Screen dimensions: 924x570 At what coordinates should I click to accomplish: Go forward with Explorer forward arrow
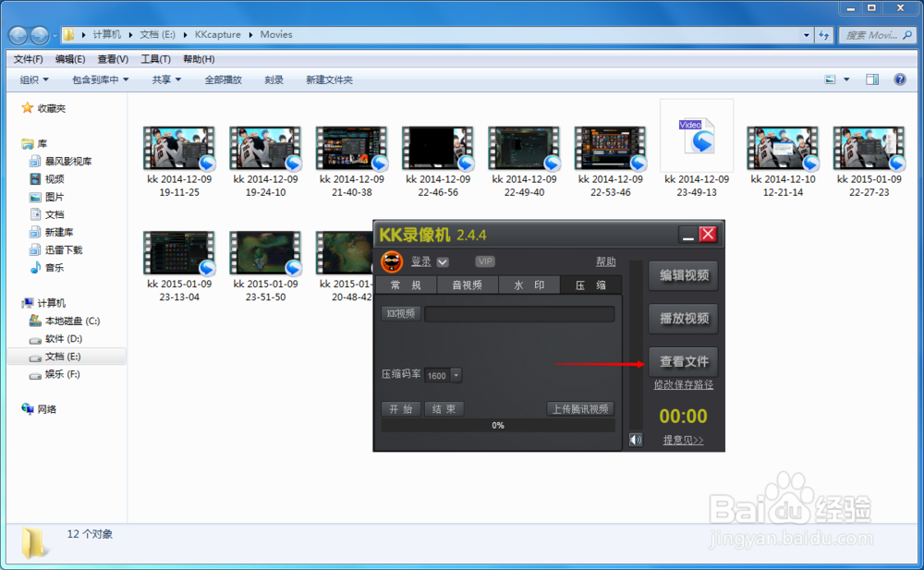tap(40, 35)
